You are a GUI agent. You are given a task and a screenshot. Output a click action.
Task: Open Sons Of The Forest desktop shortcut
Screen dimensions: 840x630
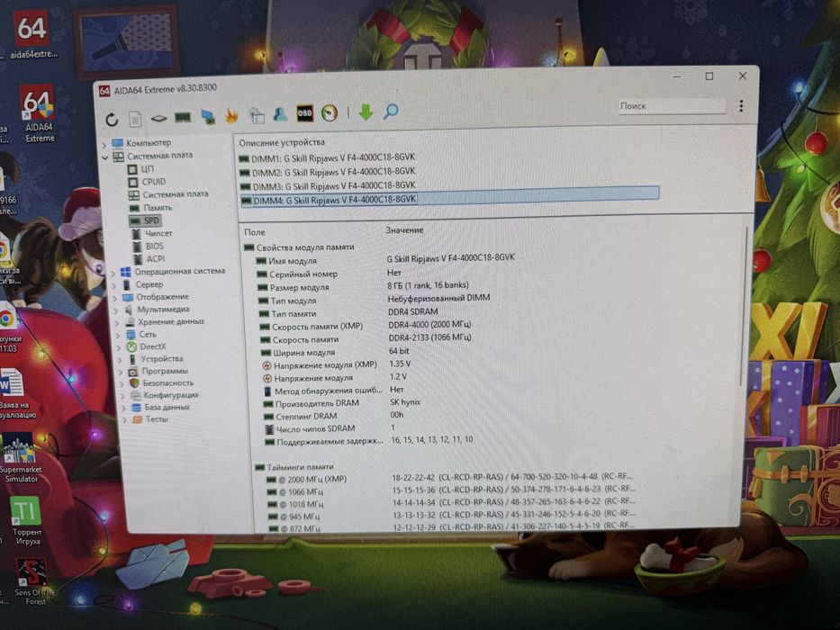[33, 581]
